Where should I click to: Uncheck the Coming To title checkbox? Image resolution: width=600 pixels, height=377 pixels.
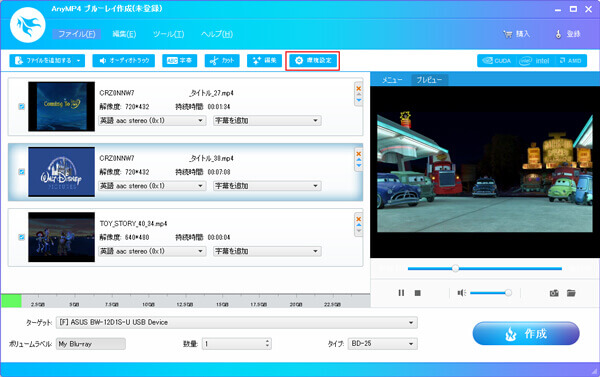click(x=22, y=106)
